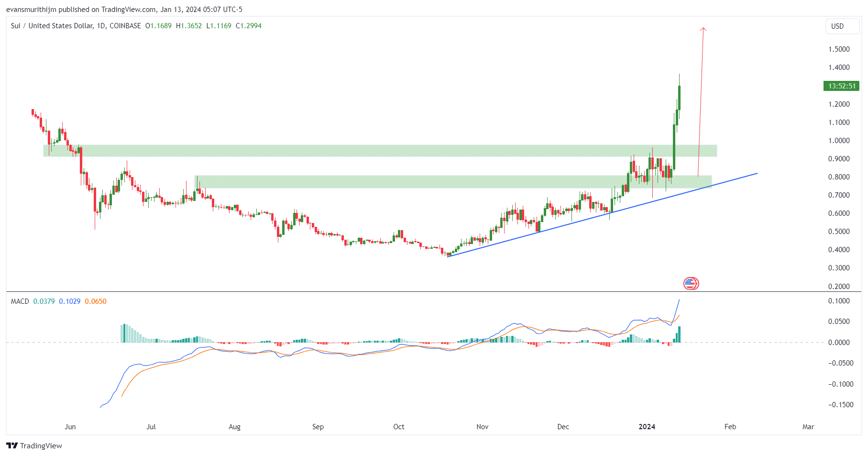Image resolution: width=868 pixels, height=456 pixels.
Task: Click the blue MACD value 0.1029
Action: pos(70,301)
